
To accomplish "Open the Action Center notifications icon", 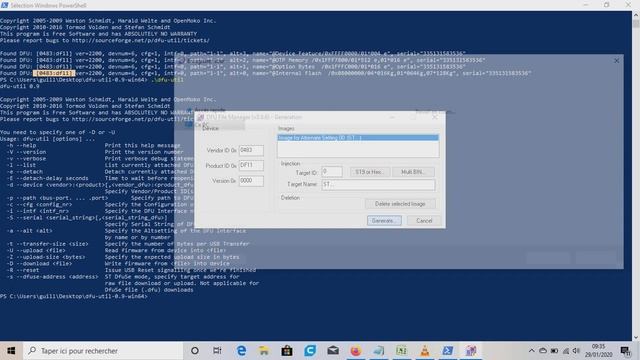I will pyautogui.click(x=625, y=351).
